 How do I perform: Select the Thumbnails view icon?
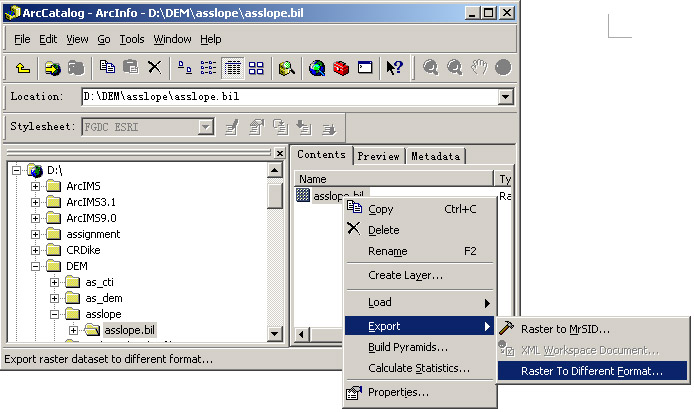pyautogui.click(x=256, y=68)
